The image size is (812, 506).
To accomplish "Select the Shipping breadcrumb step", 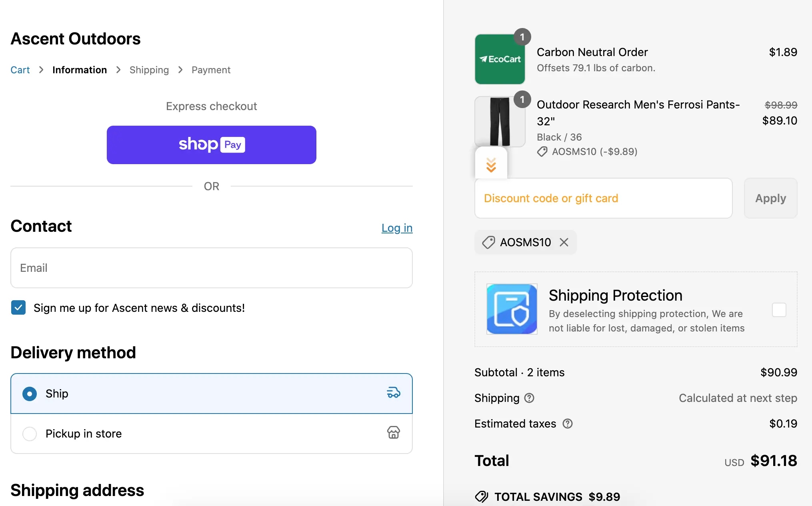I will point(149,70).
